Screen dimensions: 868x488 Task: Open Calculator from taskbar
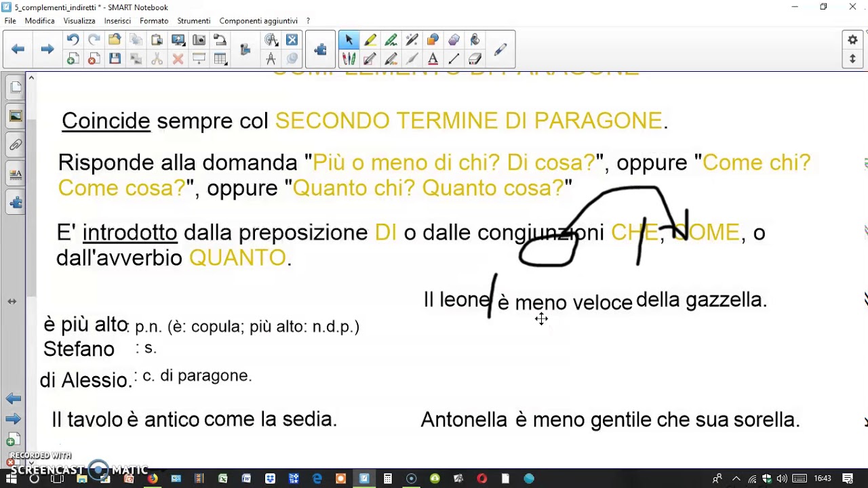[388, 479]
